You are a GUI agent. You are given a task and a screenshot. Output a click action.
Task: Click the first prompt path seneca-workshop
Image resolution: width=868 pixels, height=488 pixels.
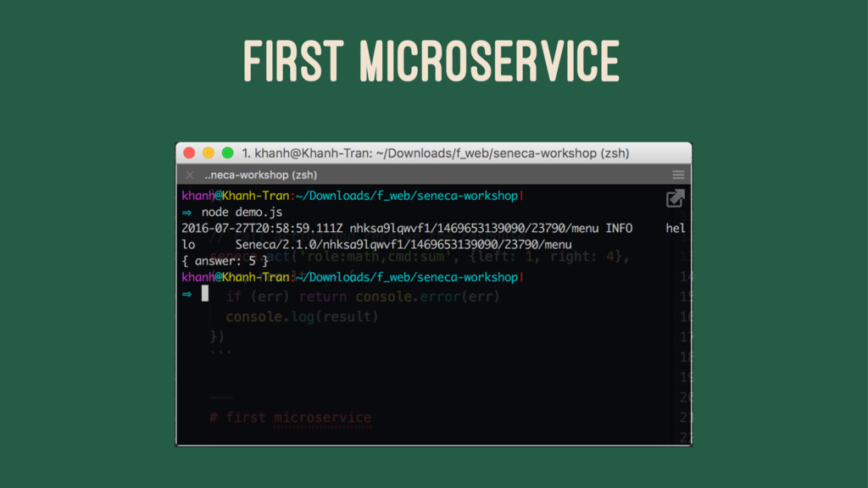[468, 196]
